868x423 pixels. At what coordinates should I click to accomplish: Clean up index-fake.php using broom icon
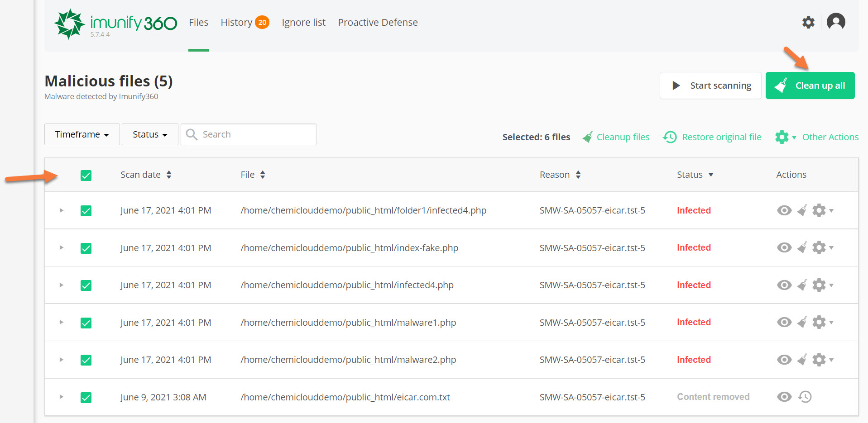tap(802, 248)
